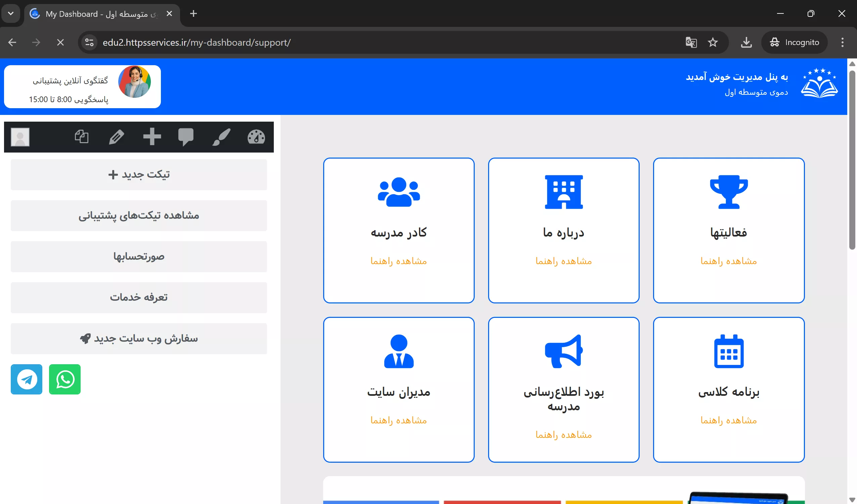
Task: Click the user avatar in admin toolbar
Action: pyautogui.click(x=20, y=137)
